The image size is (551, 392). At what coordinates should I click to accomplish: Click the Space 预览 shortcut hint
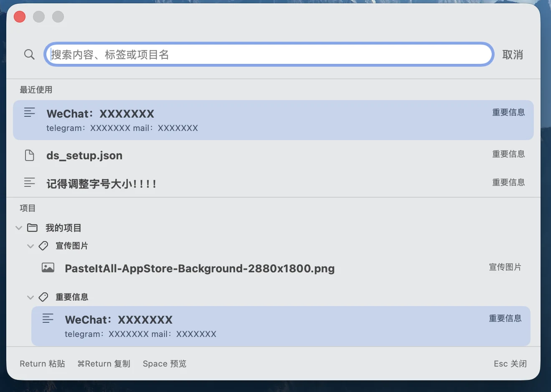164,364
